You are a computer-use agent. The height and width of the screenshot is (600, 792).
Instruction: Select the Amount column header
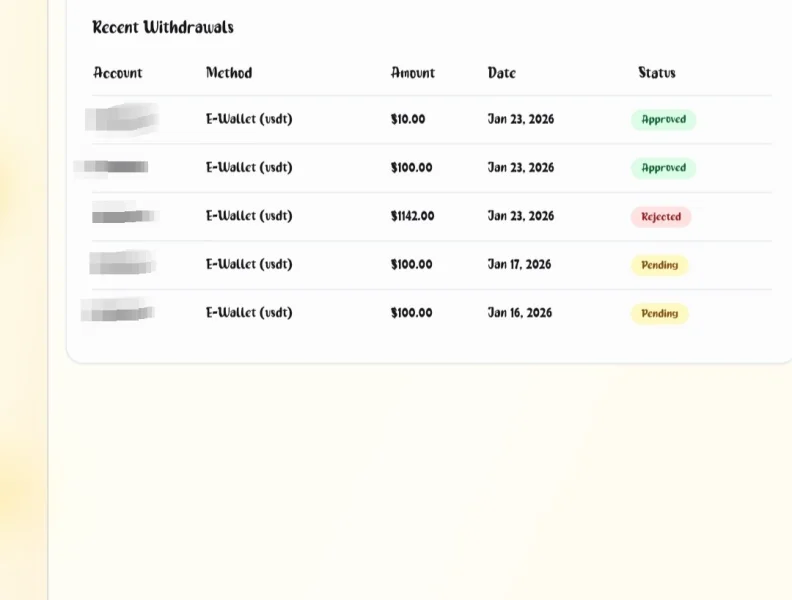413,73
